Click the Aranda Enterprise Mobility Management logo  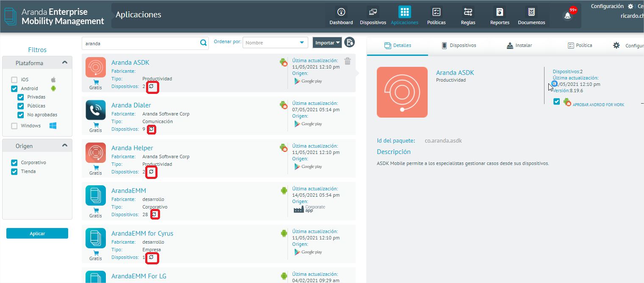pyautogui.click(x=54, y=16)
